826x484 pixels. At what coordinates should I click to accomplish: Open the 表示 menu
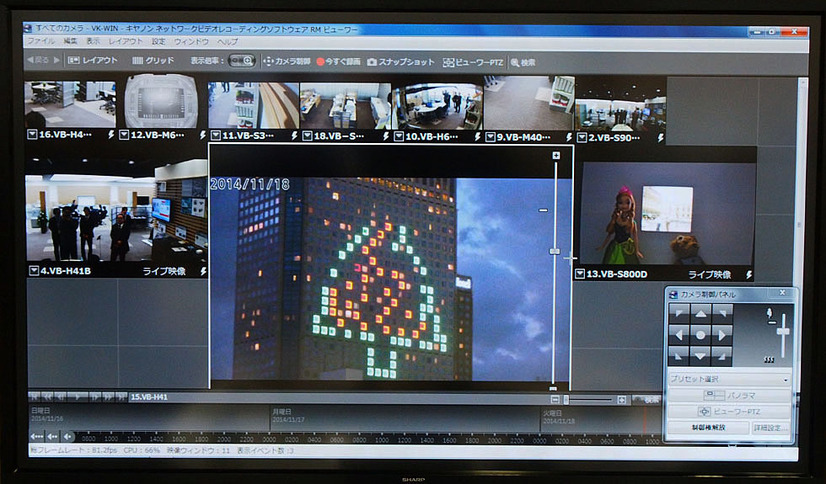(x=93, y=41)
